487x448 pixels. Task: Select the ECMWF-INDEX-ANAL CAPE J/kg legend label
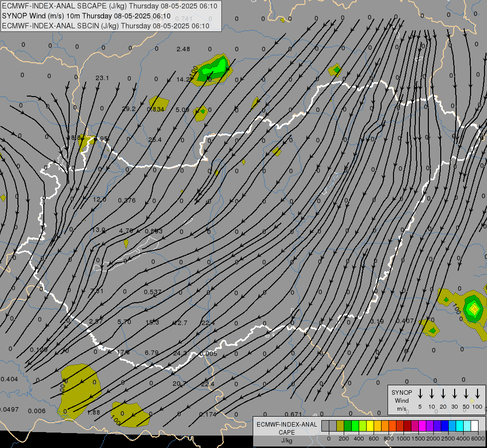point(287,432)
